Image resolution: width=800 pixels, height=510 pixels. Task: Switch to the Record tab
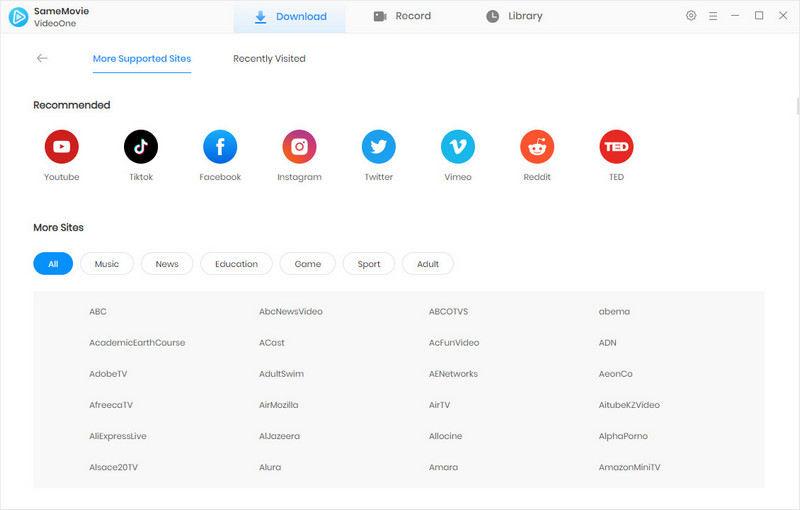(x=402, y=16)
